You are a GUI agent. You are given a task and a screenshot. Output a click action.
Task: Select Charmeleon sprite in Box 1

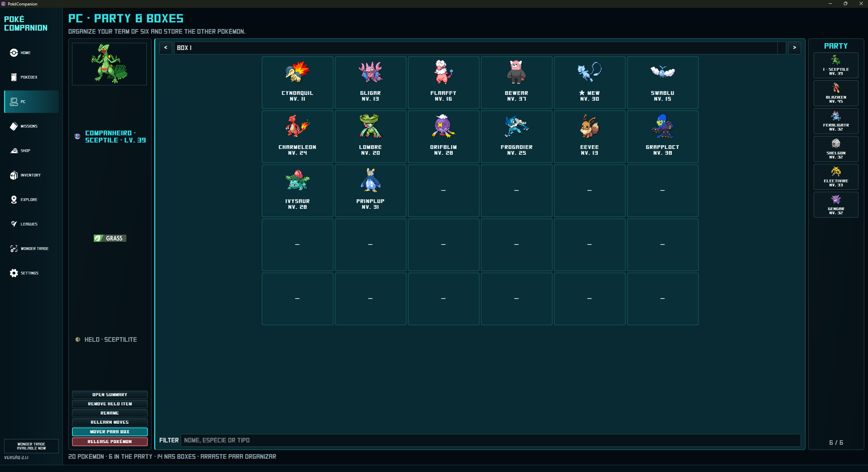297,126
